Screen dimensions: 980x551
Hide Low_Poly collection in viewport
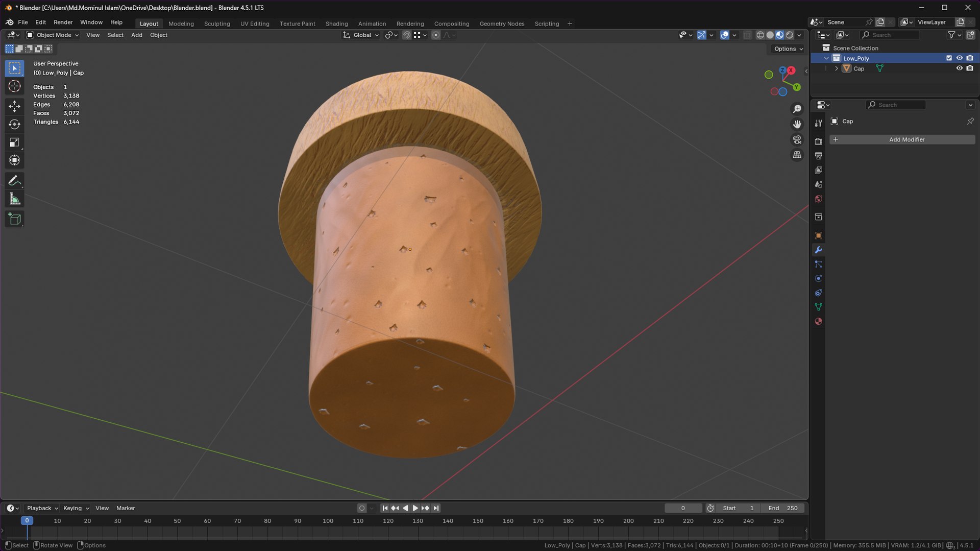click(959, 58)
